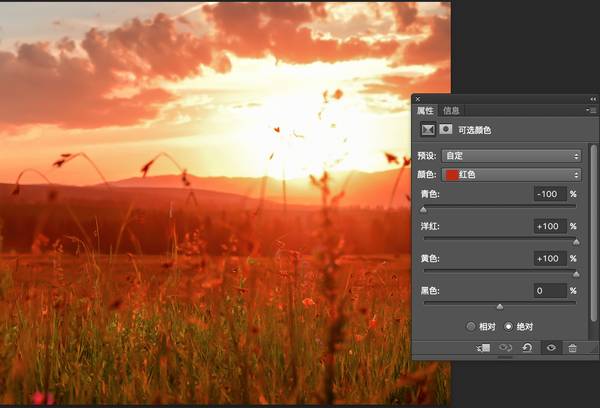Viewport: 600px width, 408px height.
Task: Click the 黑色: label
Action: tap(430, 291)
